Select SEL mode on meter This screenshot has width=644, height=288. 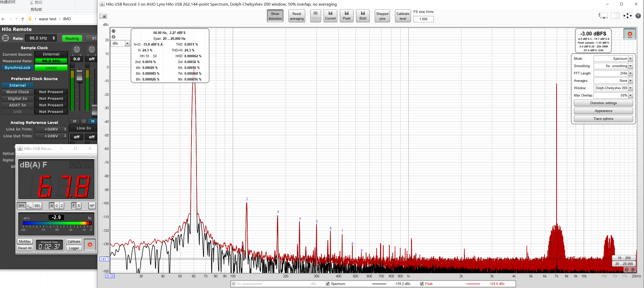coord(37,206)
